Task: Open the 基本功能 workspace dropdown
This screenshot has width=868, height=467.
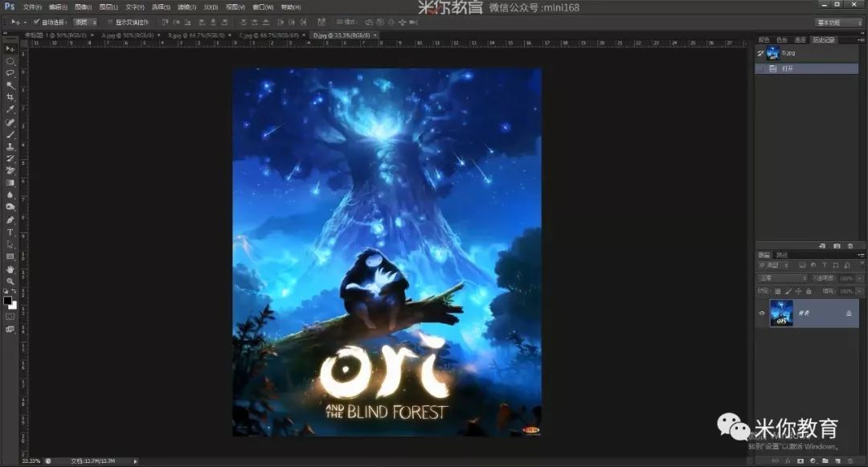Action: tap(839, 23)
